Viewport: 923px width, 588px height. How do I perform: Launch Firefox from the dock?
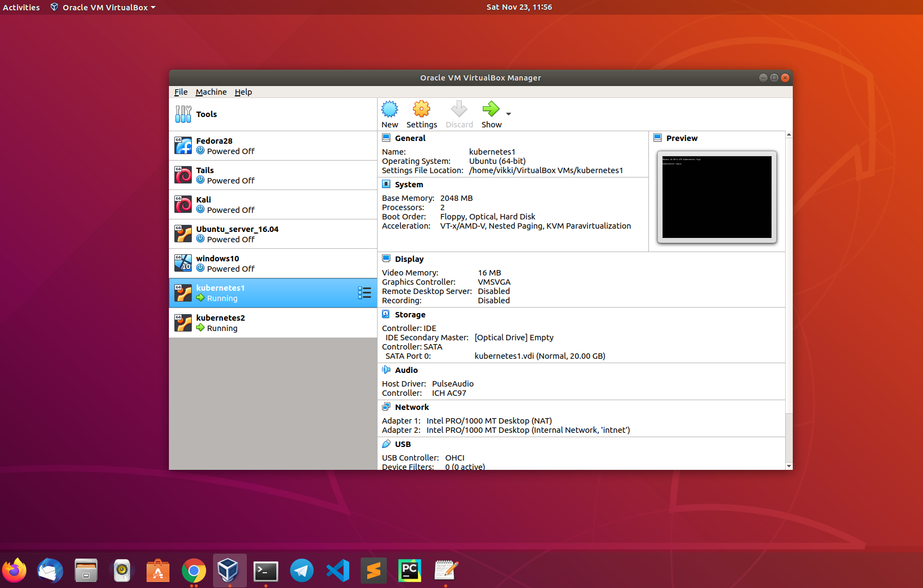click(15, 571)
